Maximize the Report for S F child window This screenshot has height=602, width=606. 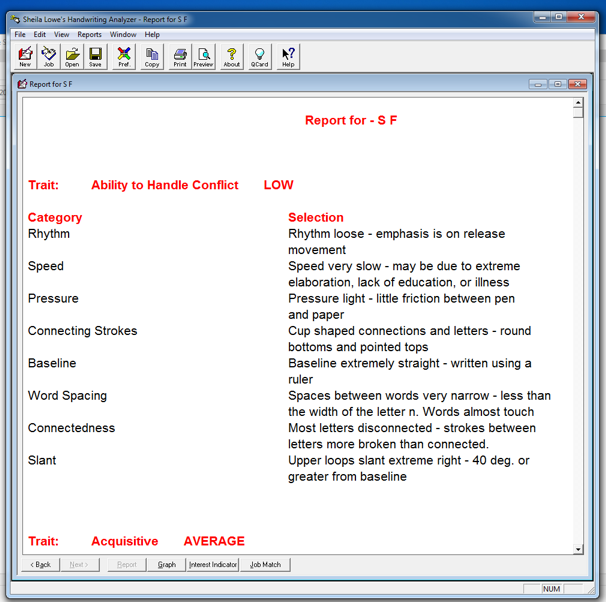coord(557,84)
